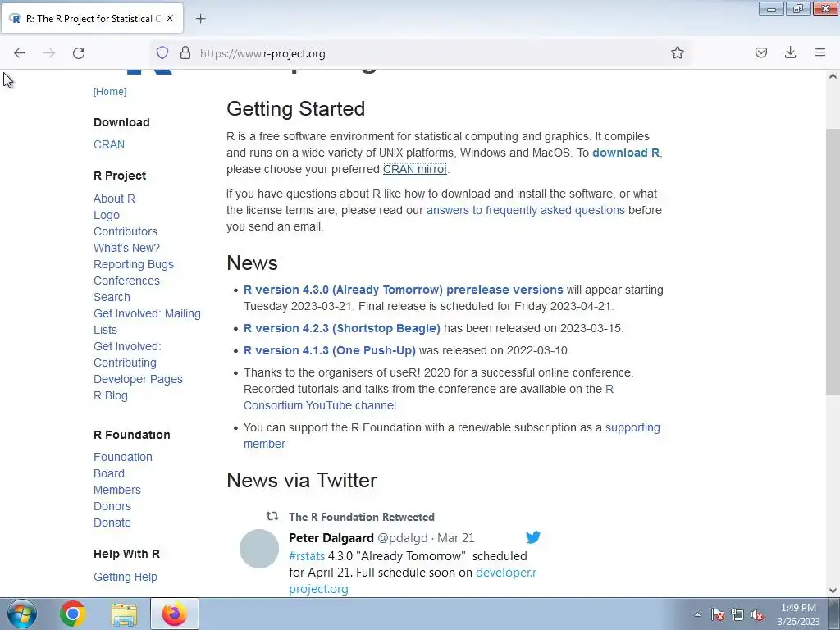Click the muted volume tray icon
840x630 pixels.
pos(757,614)
